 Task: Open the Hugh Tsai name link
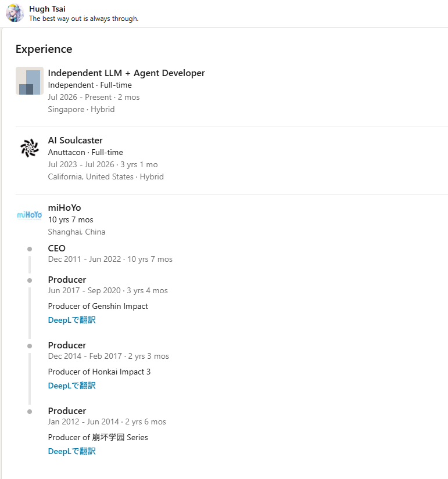click(48, 9)
